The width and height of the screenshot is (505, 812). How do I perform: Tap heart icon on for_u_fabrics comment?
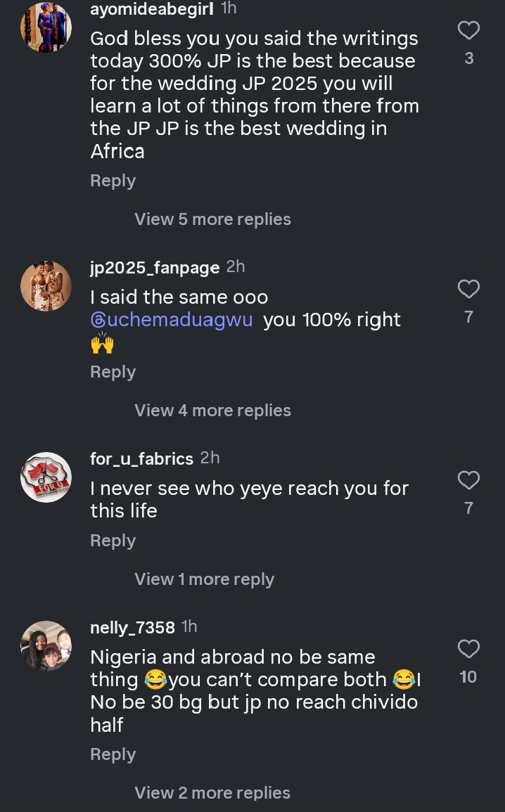(x=468, y=480)
